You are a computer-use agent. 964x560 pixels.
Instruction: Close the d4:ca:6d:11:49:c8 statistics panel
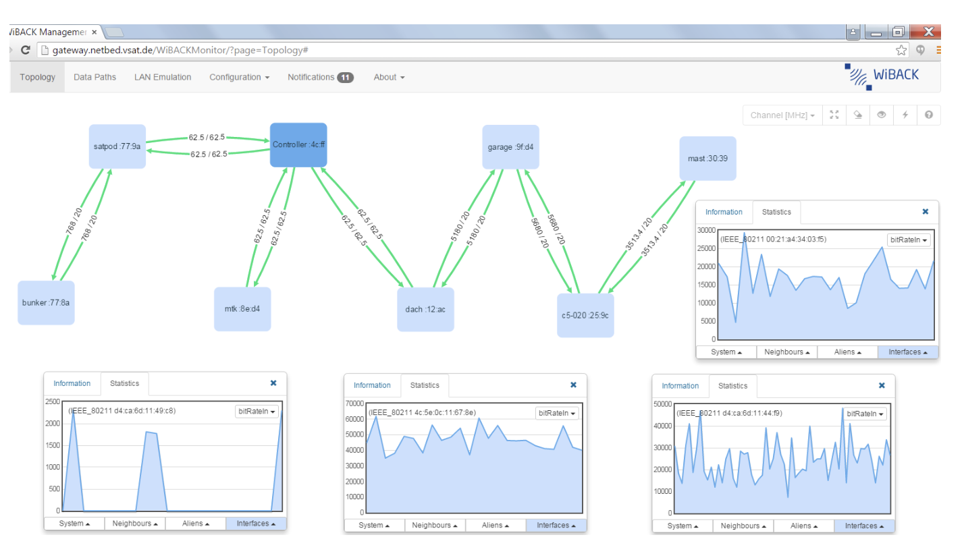tap(273, 383)
